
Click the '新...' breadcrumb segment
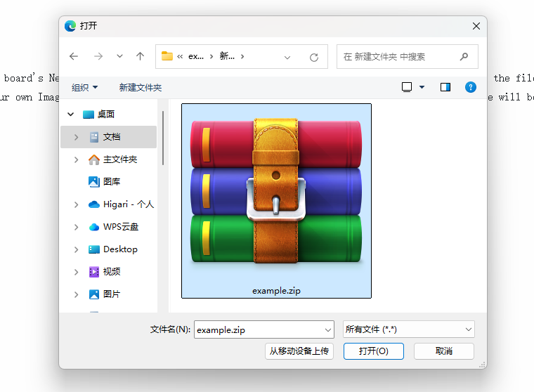pos(227,56)
